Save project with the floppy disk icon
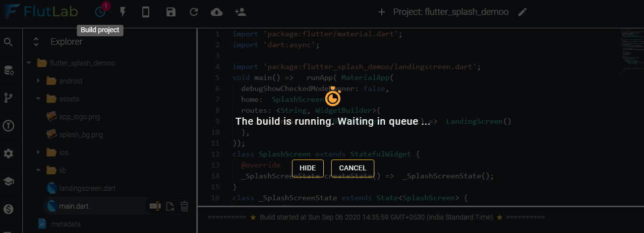 click(x=171, y=12)
